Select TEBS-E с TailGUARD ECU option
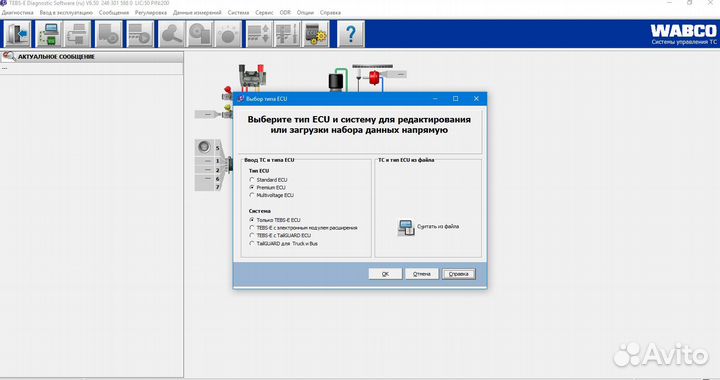The image size is (720, 380). pos(252,235)
